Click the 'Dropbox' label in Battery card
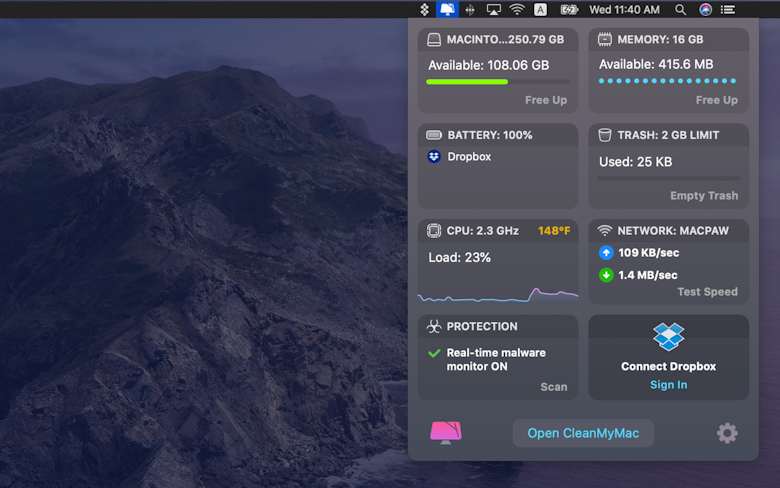The width and height of the screenshot is (780, 488). [x=469, y=157]
